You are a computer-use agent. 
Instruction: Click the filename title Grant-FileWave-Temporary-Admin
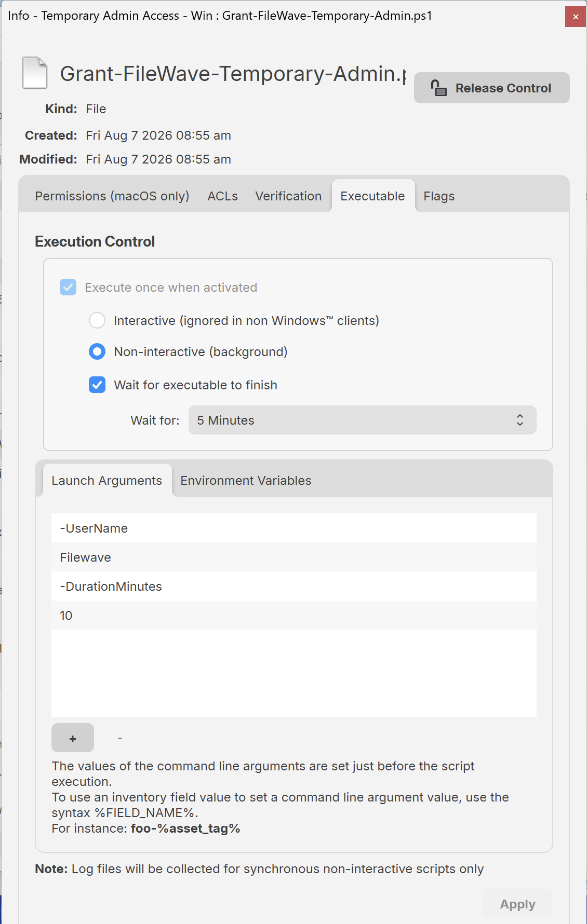click(x=233, y=74)
